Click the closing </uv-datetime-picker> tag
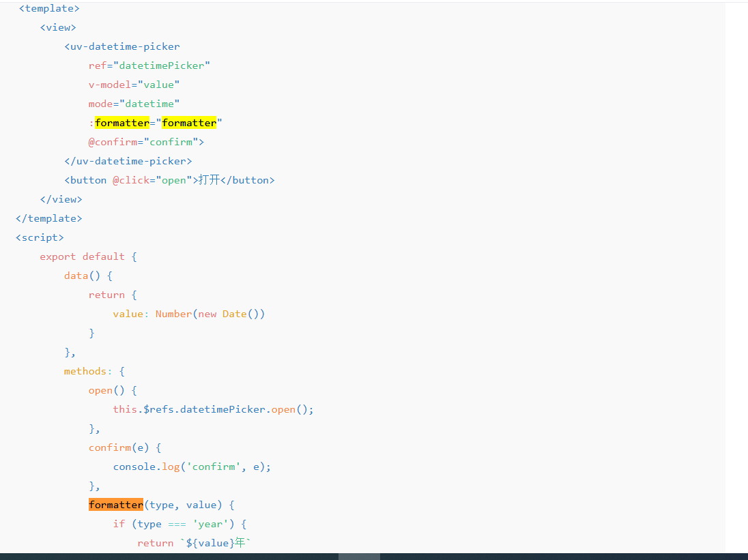This screenshot has width=748, height=560. (128, 161)
